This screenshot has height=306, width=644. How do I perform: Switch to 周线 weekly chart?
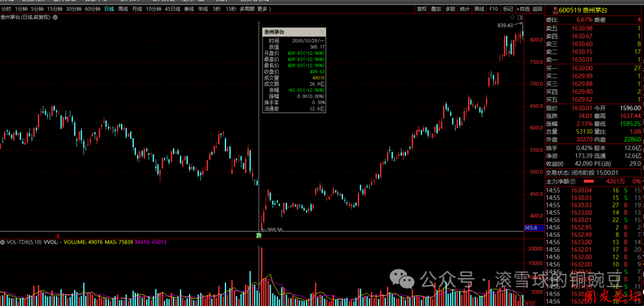[x=123, y=9]
